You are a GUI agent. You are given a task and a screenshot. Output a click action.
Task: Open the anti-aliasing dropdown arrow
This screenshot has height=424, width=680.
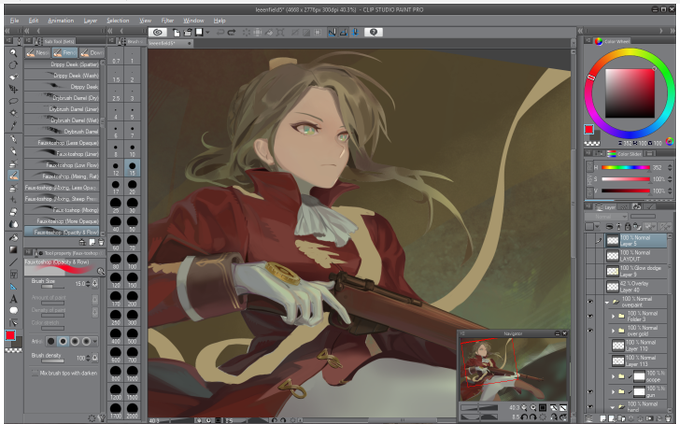pyautogui.click(x=95, y=341)
